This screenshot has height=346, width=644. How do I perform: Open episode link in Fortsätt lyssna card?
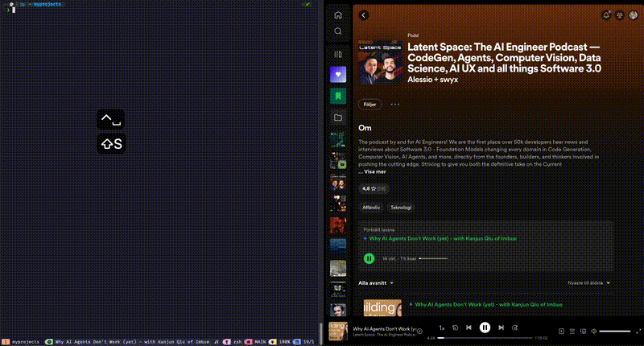(443, 238)
